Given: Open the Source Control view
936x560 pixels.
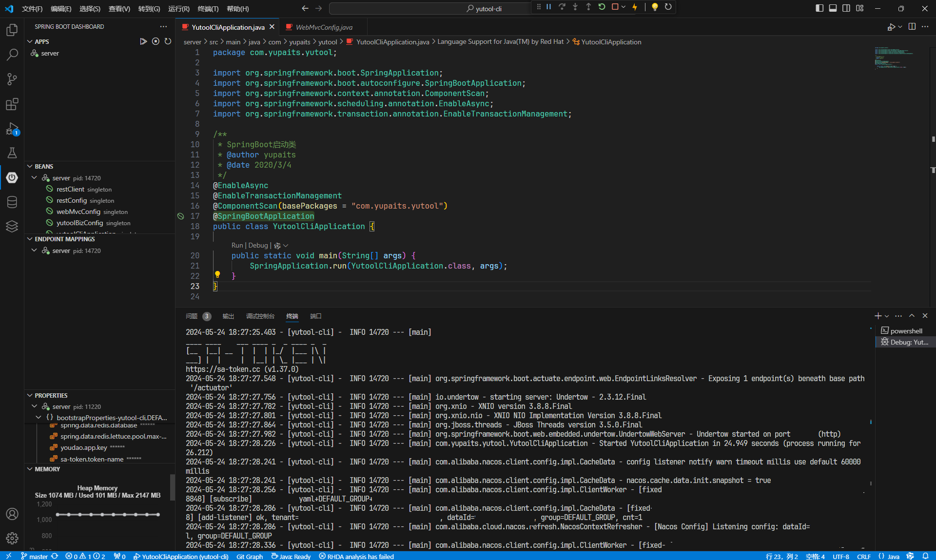Looking at the screenshot, I should (x=12, y=79).
